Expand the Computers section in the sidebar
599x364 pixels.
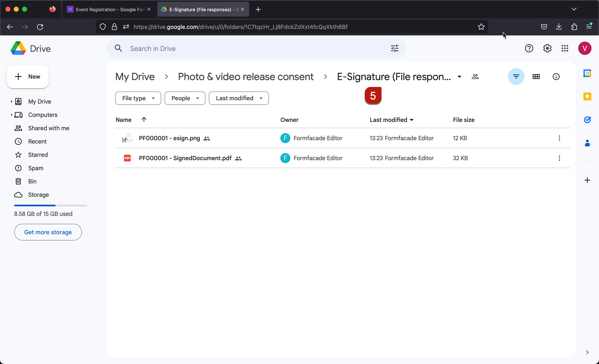(12, 115)
